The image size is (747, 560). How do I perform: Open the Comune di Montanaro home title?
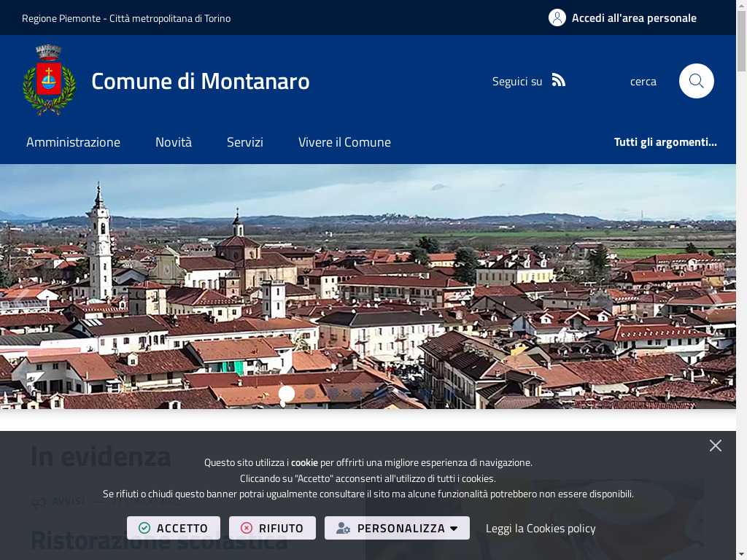201,81
